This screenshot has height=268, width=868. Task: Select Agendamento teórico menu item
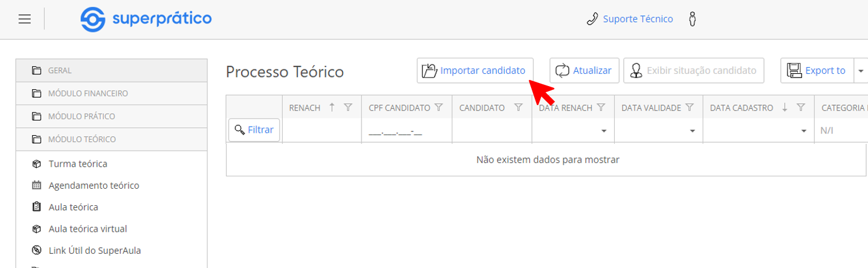click(93, 186)
